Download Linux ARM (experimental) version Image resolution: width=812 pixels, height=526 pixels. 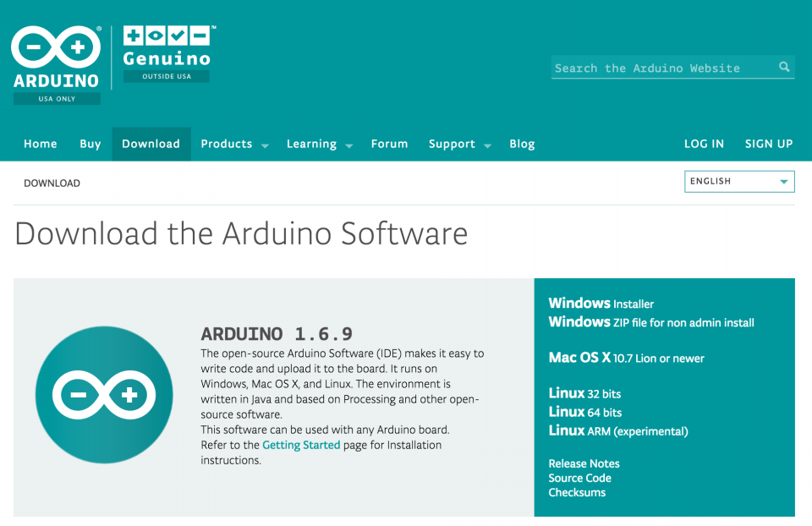coord(618,430)
